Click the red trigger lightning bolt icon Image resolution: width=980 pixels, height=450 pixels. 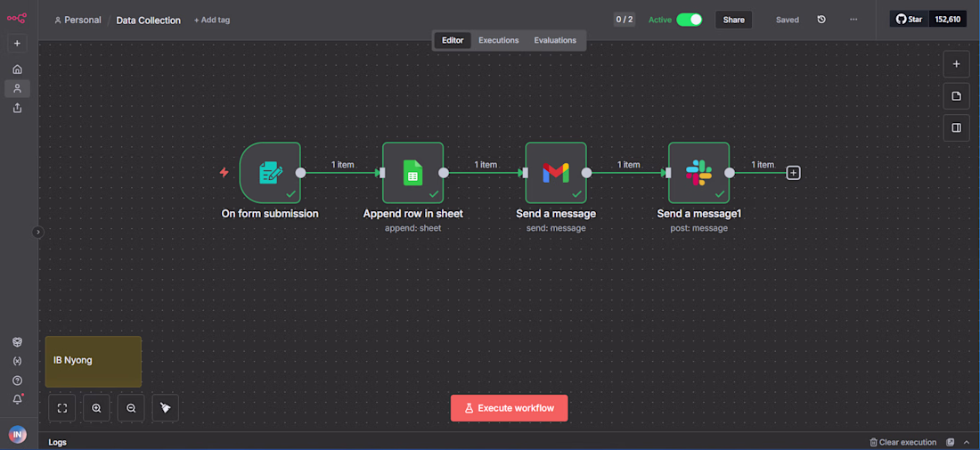tap(224, 173)
